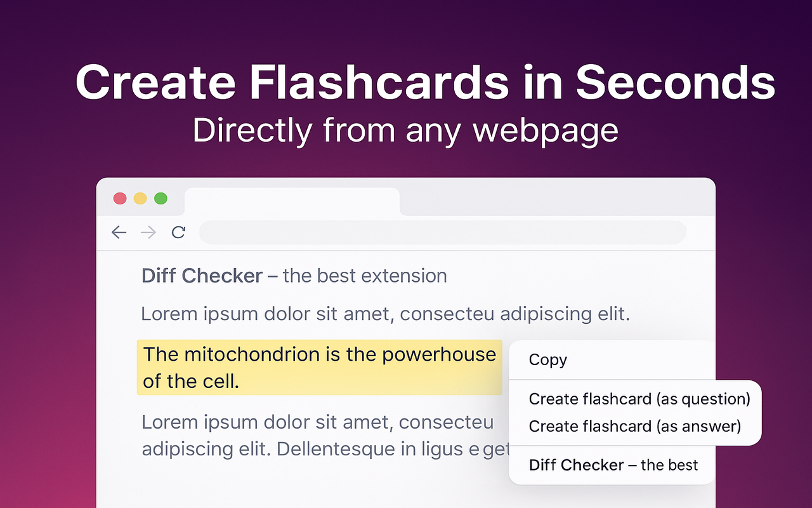This screenshot has height=508, width=812.
Task: Click the green fullscreen circle icon
Action: pyautogui.click(x=160, y=198)
